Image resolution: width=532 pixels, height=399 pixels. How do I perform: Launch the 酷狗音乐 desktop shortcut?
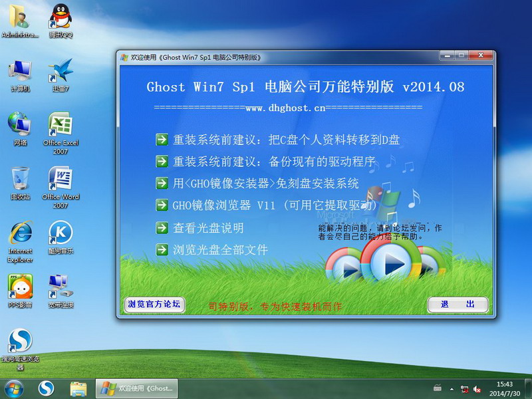pos(61,237)
